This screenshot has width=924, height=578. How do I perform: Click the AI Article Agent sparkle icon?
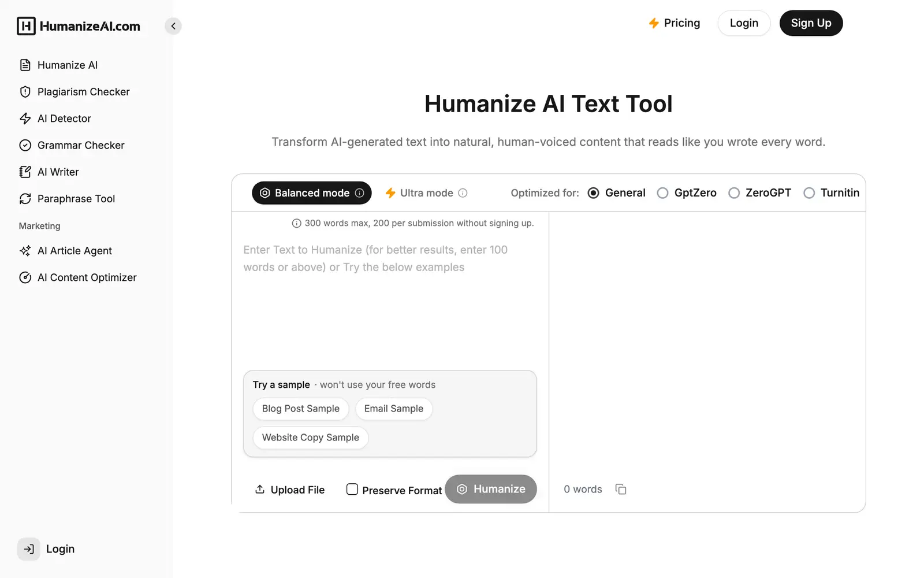click(25, 251)
